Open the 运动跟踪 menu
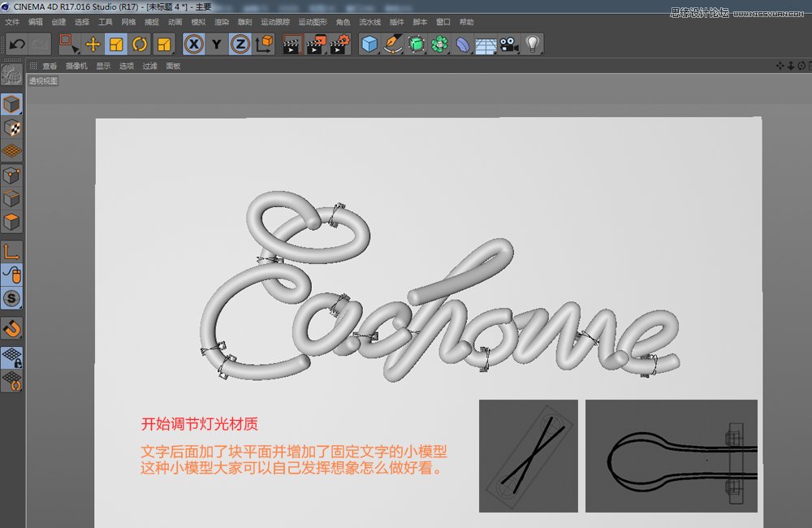 275,22
